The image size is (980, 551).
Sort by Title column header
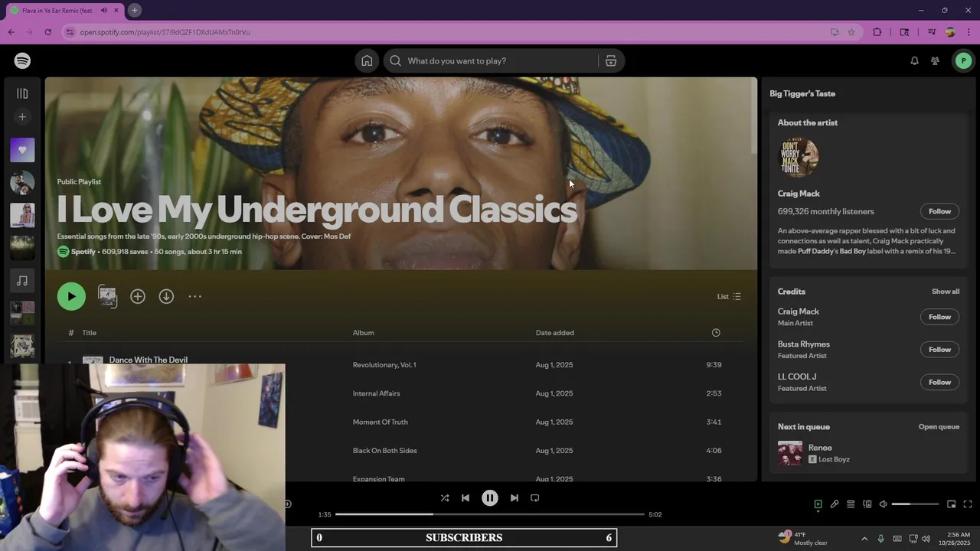[x=90, y=333]
